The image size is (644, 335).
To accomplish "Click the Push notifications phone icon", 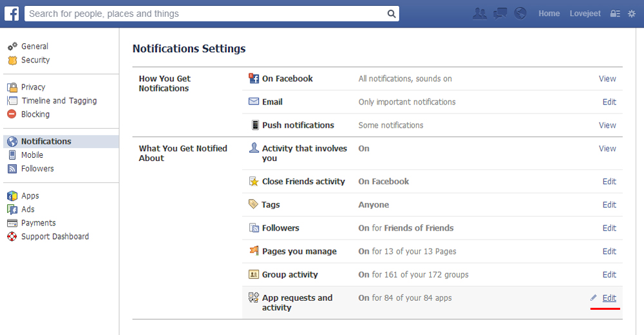I will pos(255,125).
